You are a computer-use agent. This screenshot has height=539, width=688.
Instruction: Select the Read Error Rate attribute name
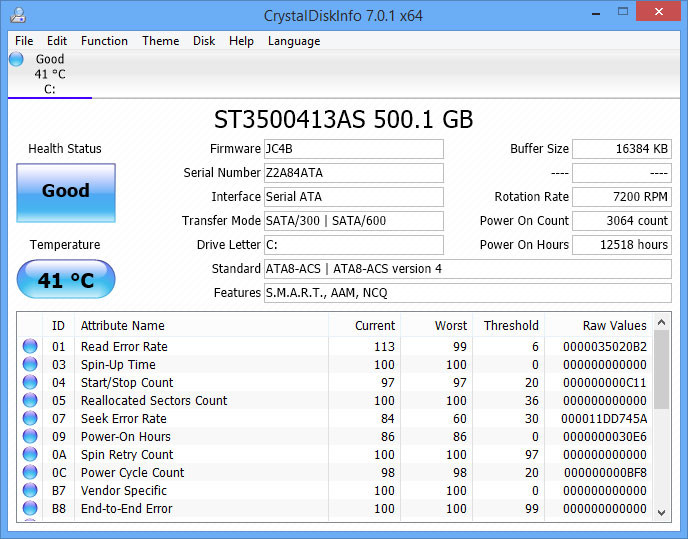tap(124, 346)
